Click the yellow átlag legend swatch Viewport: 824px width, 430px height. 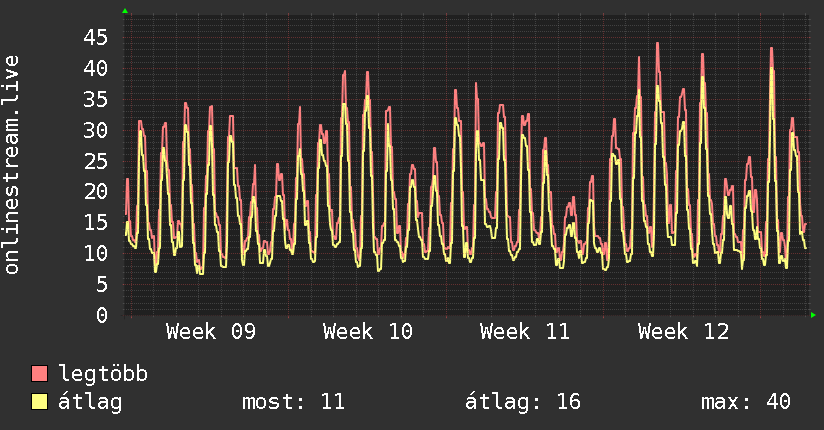(x=39, y=402)
